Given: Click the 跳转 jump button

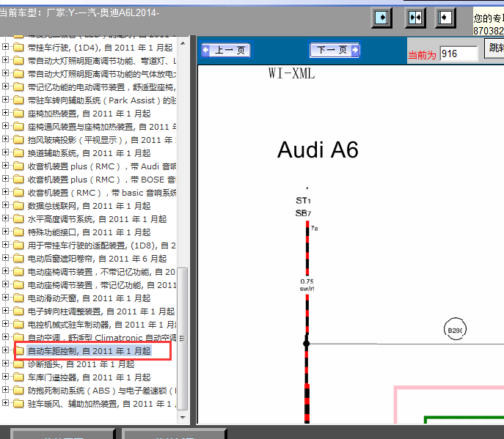Looking at the screenshot, I should click(494, 48).
